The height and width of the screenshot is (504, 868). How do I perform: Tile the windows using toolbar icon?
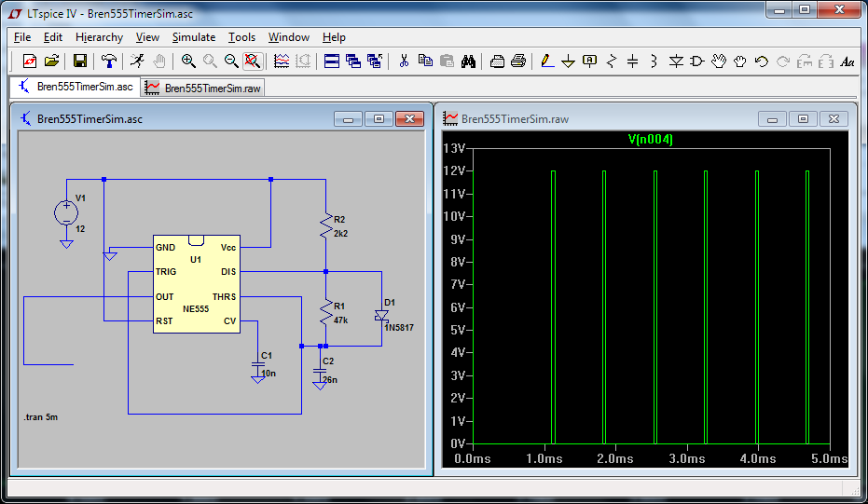click(x=332, y=61)
